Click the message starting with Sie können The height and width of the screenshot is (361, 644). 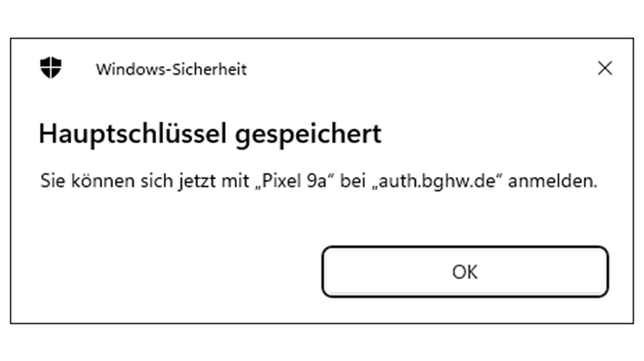point(318,181)
